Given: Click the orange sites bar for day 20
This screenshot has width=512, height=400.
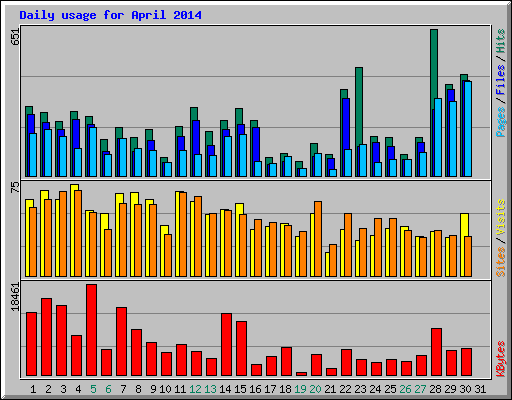Looking at the screenshot, I should 318,239.
